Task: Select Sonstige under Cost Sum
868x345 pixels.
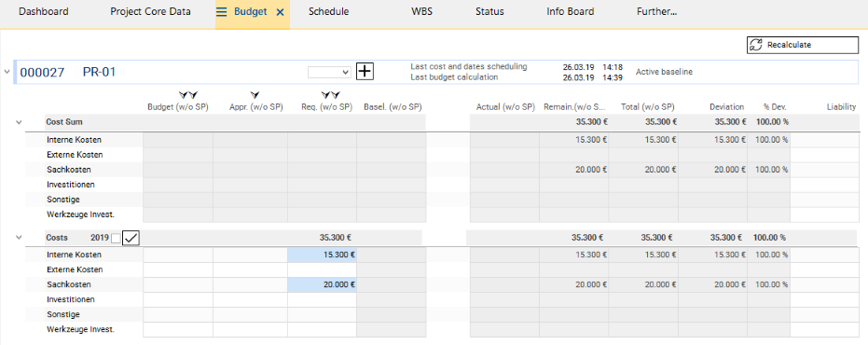Action: click(x=63, y=200)
